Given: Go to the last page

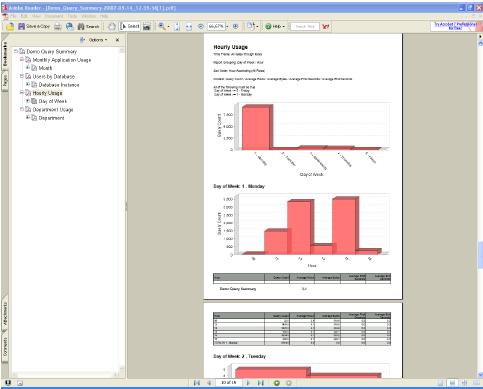Looking at the screenshot, I should point(261,383).
